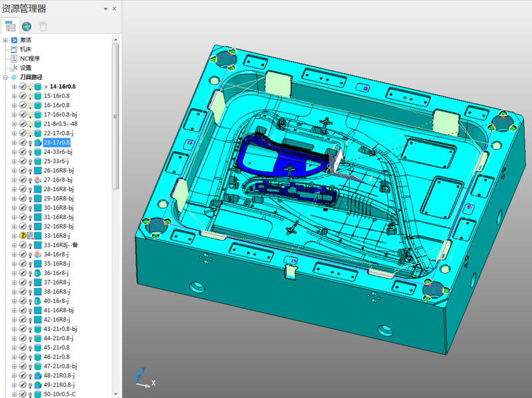Open the Explorer panel options dropdown arrow
The image size is (532, 398).
click(105, 9)
